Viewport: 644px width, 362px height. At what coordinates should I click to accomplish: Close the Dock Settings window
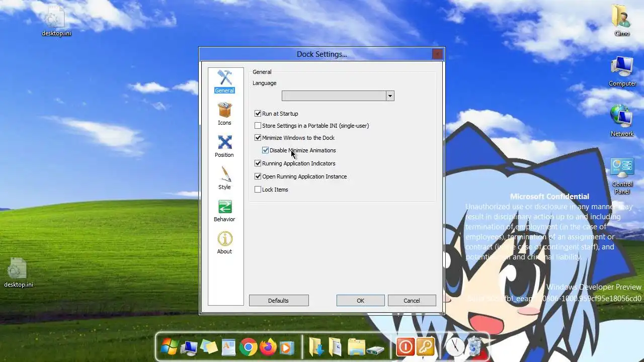(x=437, y=54)
